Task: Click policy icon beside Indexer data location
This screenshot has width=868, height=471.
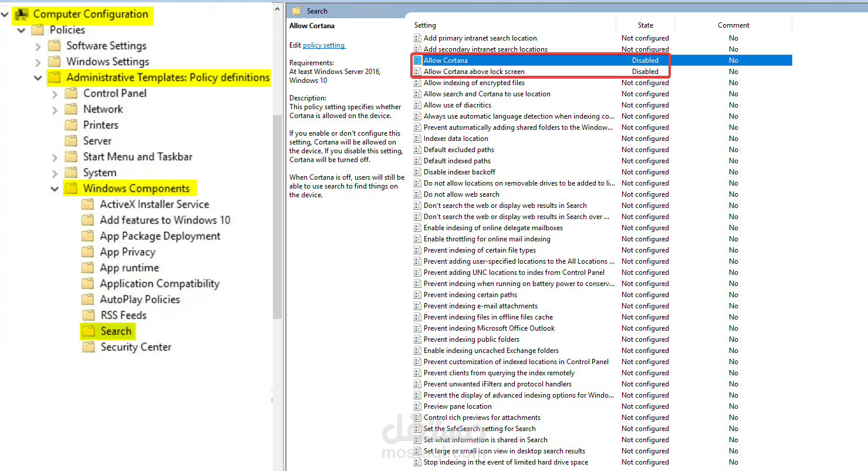Action: coord(418,139)
